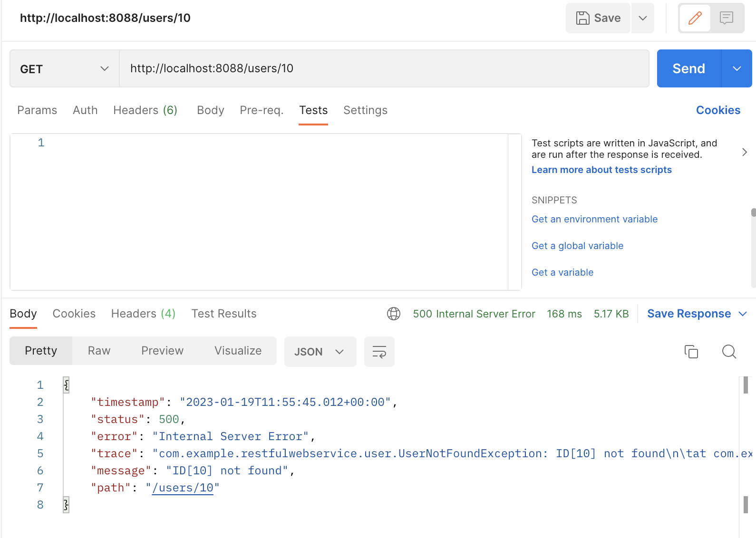Click the "Internal Server Error" error value
The height and width of the screenshot is (538, 756).
tap(231, 436)
